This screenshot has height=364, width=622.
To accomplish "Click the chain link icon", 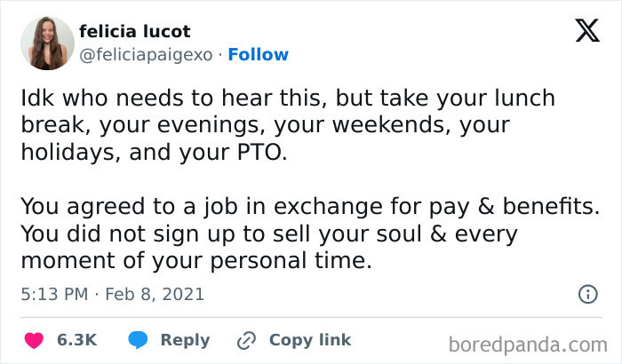I will coord(246,340).
